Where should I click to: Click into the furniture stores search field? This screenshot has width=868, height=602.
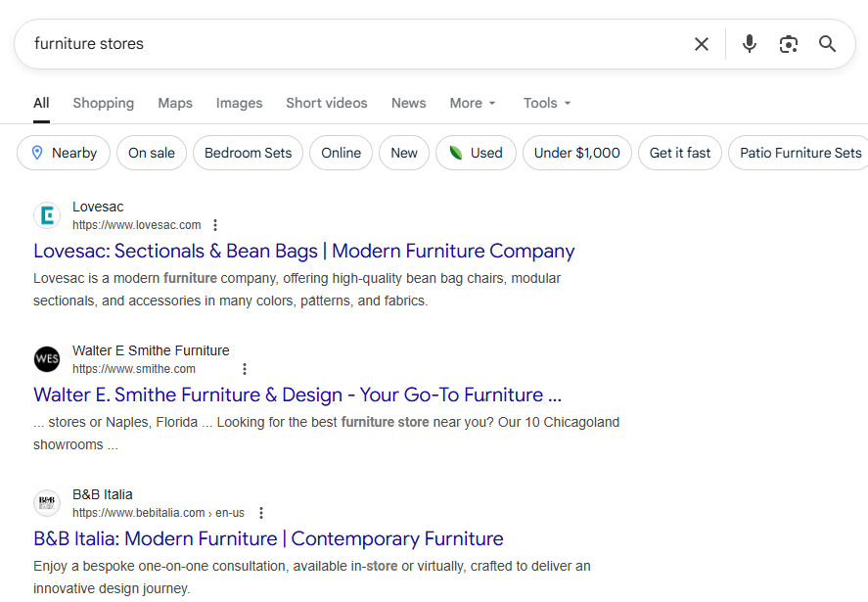(x=352, y=44)
